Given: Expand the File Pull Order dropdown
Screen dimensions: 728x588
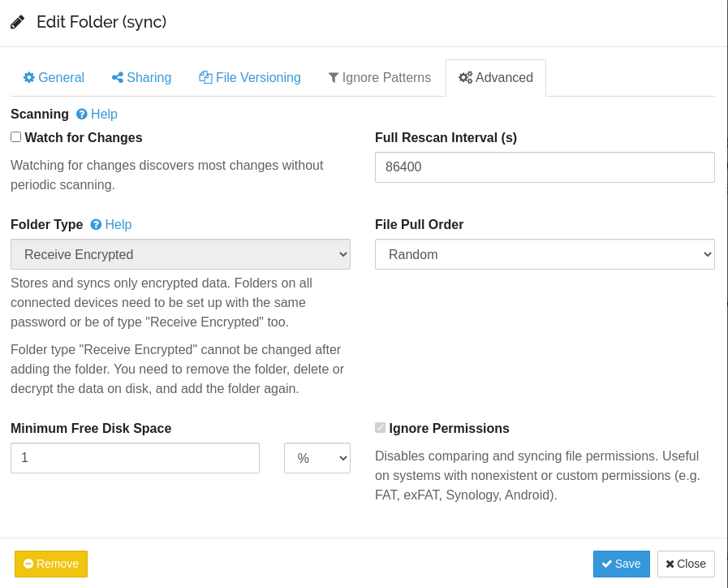Looking at the screenshot, I should tap(545, 254).
